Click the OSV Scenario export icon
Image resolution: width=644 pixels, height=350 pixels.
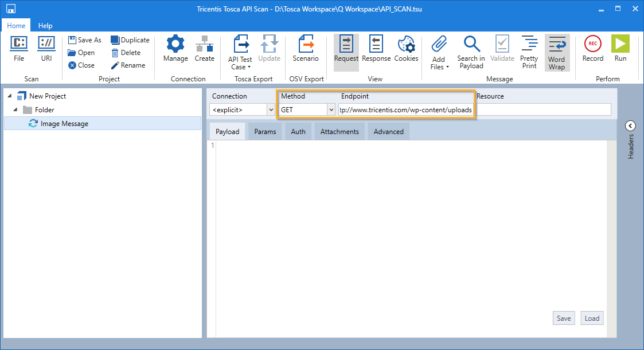306,44
